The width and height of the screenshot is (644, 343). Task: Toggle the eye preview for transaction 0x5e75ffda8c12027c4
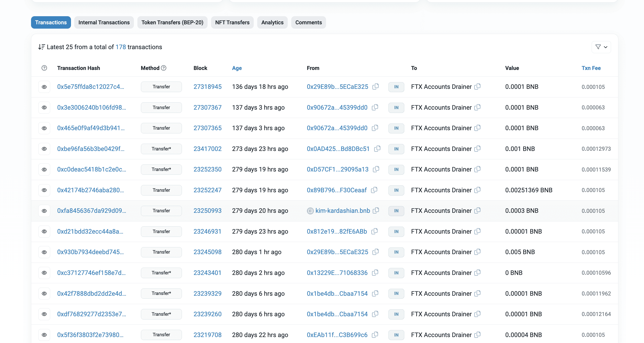point(44,87)
